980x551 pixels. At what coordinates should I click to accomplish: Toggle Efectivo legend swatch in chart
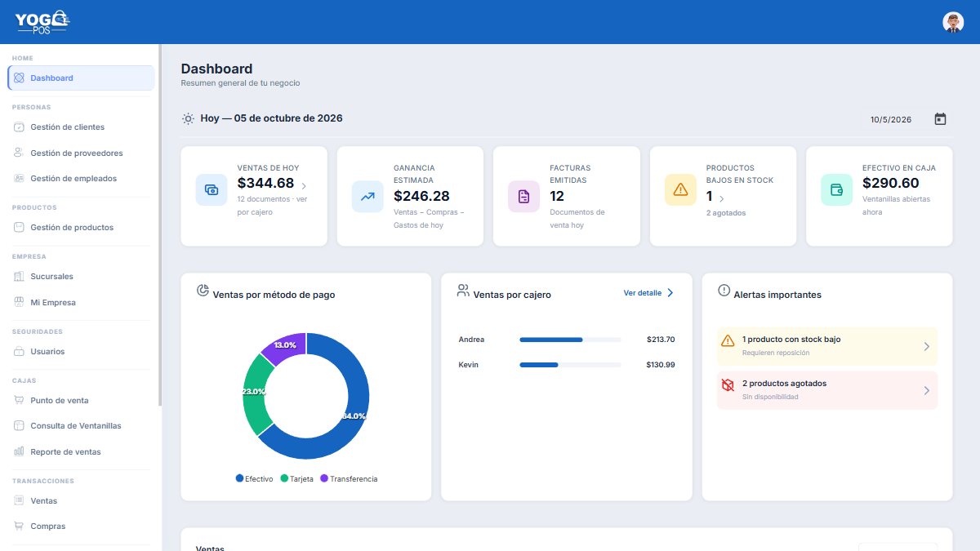tap(239, 478)
